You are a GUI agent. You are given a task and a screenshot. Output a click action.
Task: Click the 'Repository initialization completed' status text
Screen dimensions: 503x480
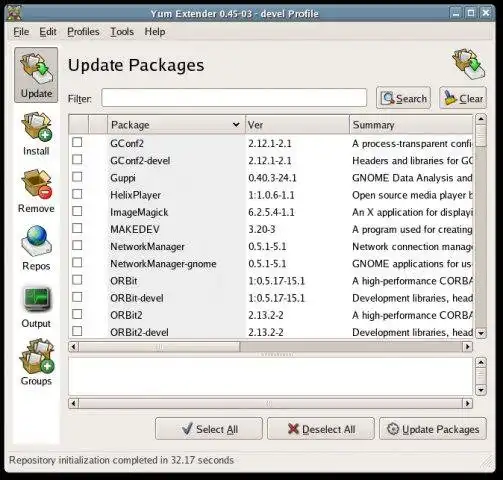pyautogui.click(x=121, y=460)
